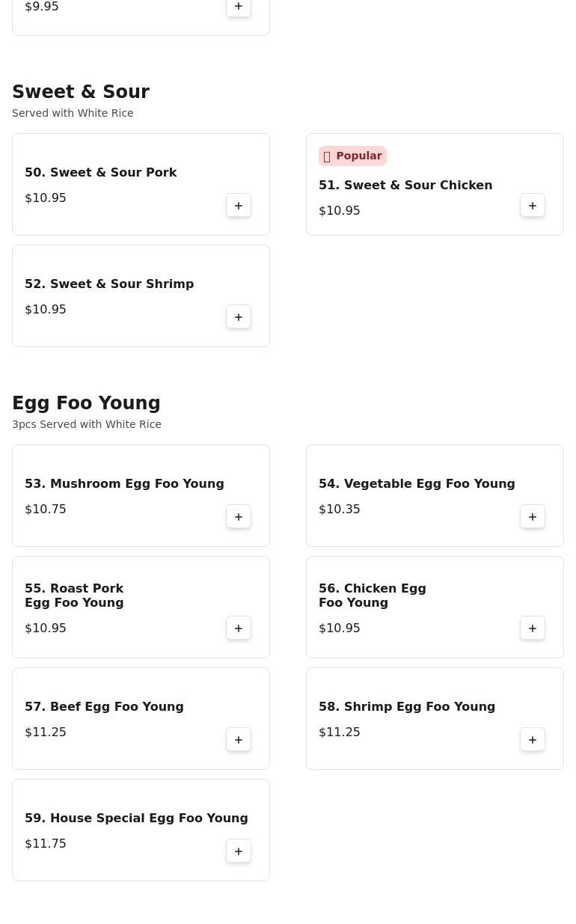576x924 pixels.
Task: Add Beef Egg Foo Young to order
Action: pyautogui.click(x=239, y=740)
